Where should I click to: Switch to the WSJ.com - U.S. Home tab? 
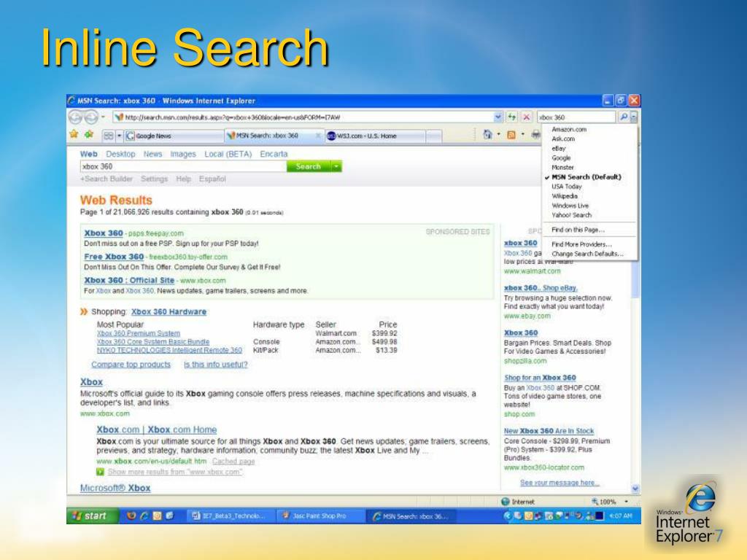[375, 136]
